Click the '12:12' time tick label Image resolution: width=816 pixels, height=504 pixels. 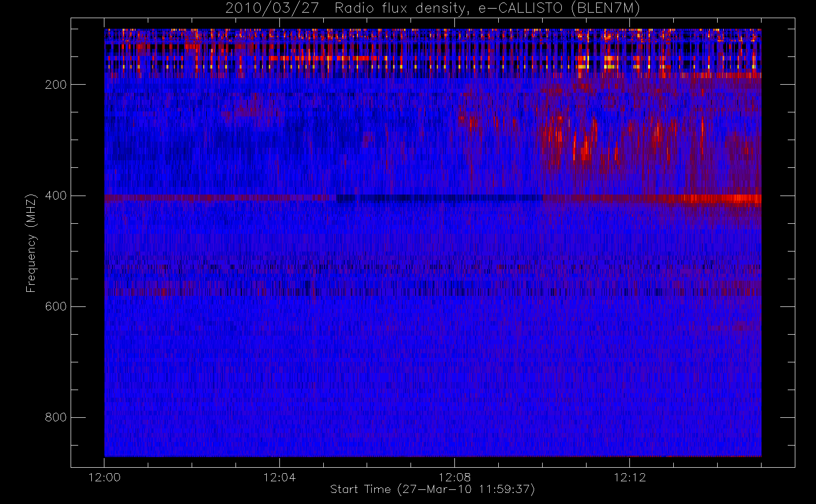[x=629, y=477]
